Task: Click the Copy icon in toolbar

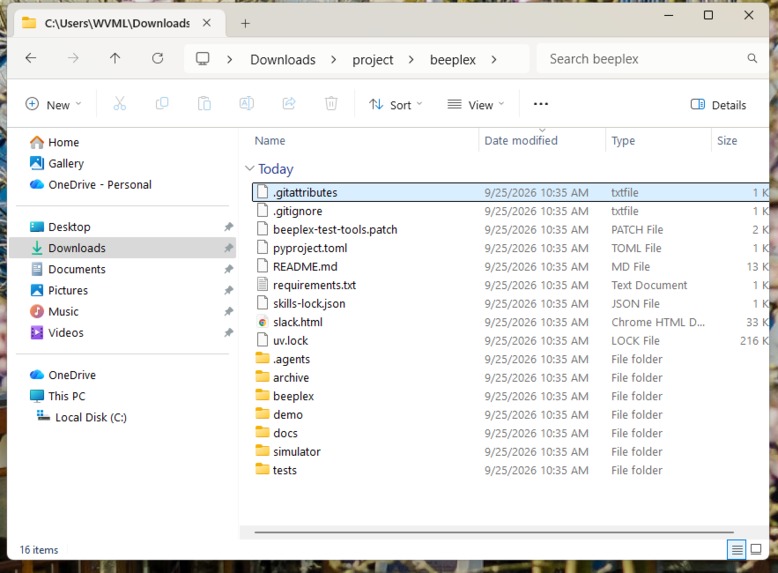Action: click(162, 104)
